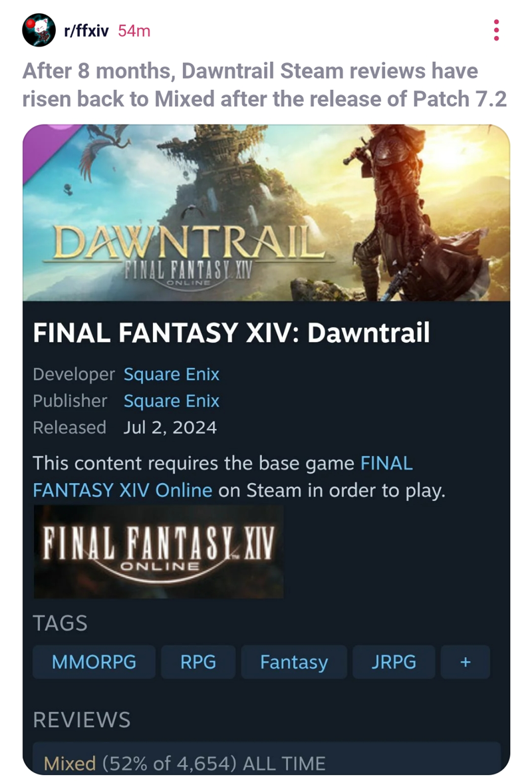Select the MMORPG tag
Screen dimensions: 532x783
pyautogui.click(x=94, y=662)
